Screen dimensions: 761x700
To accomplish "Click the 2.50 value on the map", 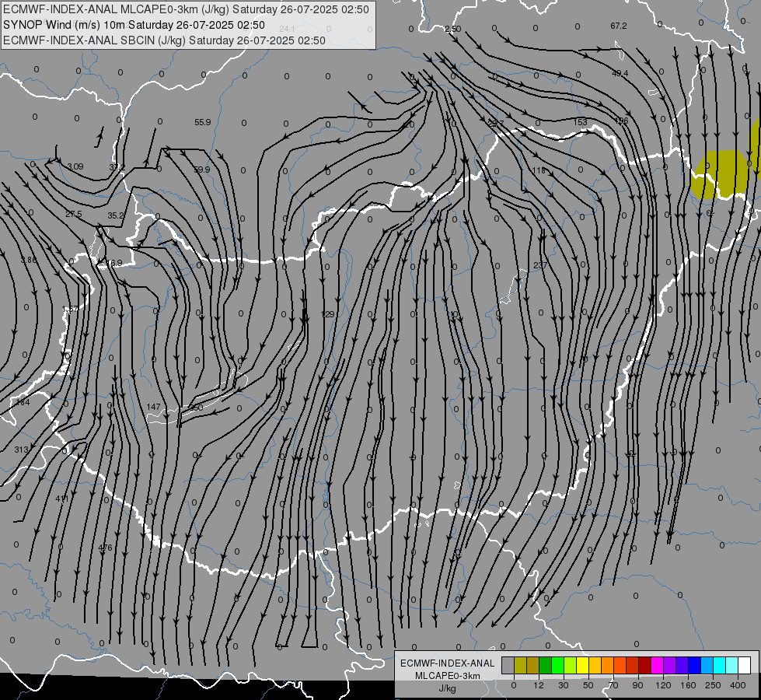I will coord(453,29).
